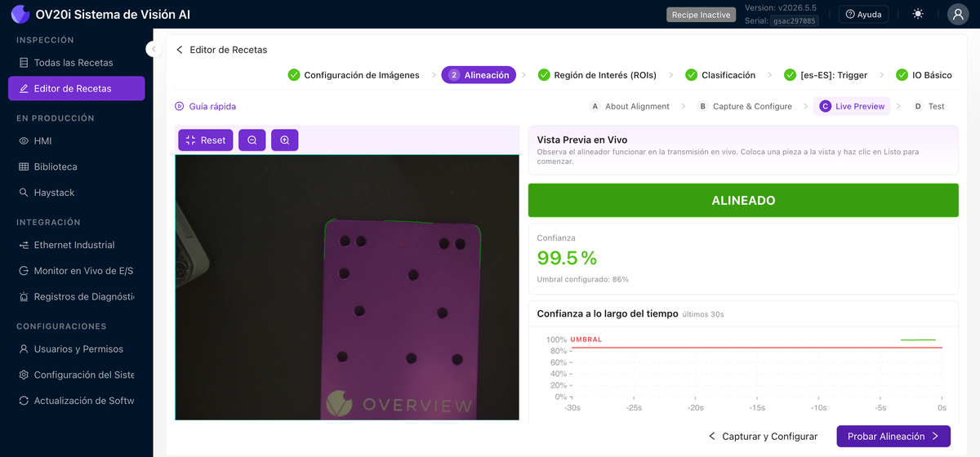
Task: Open Actualización de Software page
Action: (76, 401)
